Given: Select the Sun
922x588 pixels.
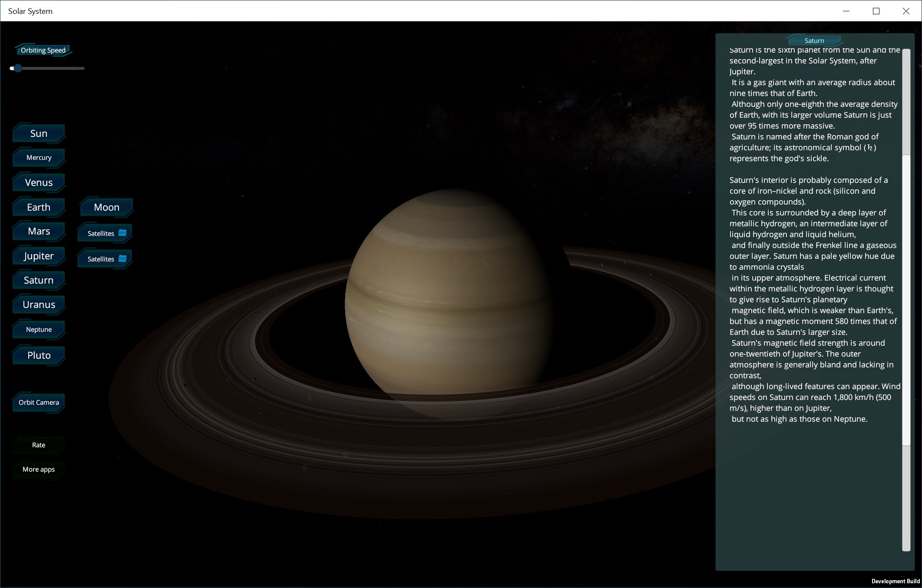Looking at the screenshot, I should [39, 133].
